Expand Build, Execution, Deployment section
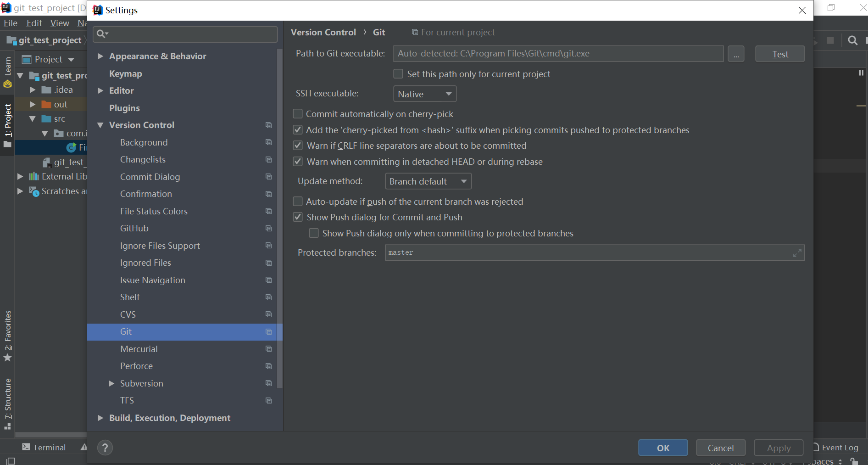Screen dimensions: 868x465 pos(100,418)
